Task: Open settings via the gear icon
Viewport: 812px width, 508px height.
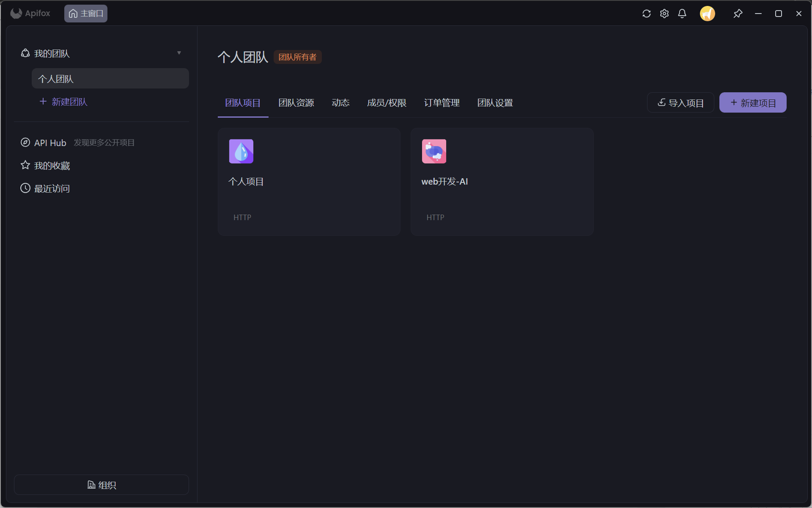Action: pos(664,14)
